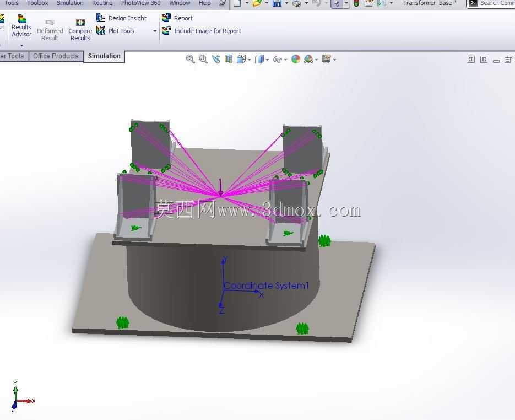This screenshot has height=420, width=515.
Task: Click the Include Image for Report label
Action: click(x=208, y=31)
